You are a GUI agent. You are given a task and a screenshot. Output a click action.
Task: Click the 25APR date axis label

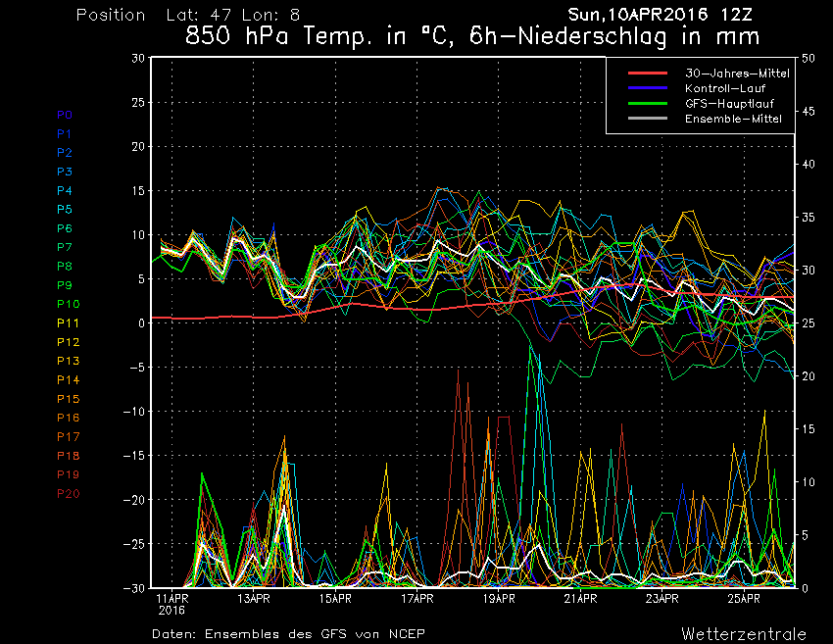pos(744,597)
